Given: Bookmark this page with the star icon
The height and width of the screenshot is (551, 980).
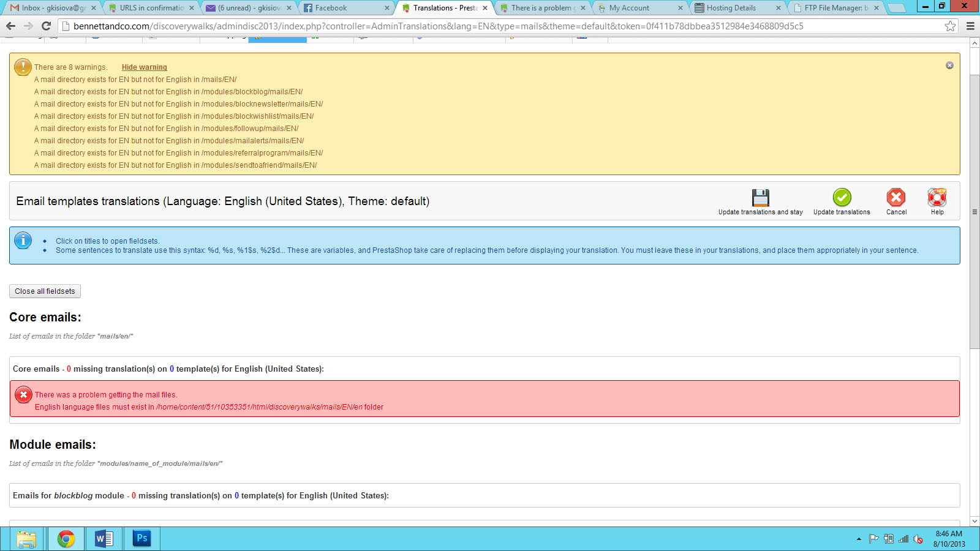Looking at the screenshot, I should (x=950, y=26).
